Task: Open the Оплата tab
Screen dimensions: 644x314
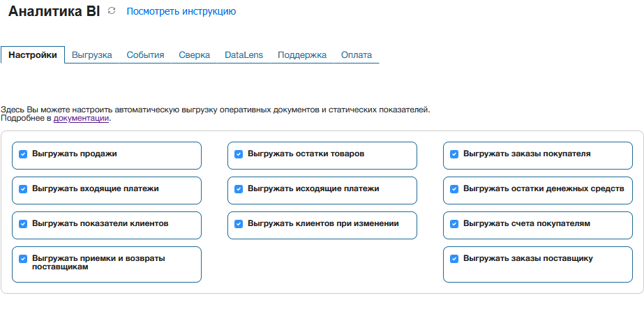Action: coord(356,55)
